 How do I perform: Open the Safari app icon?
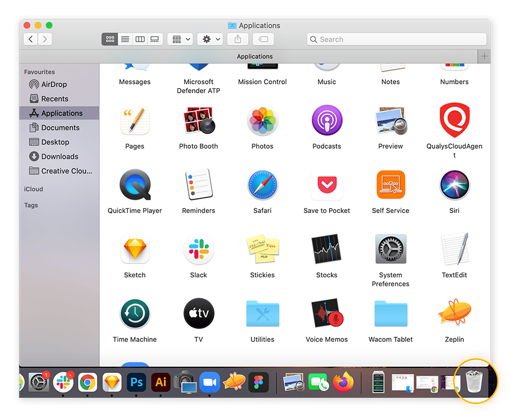pyautogui.click(x=262, y=185)
